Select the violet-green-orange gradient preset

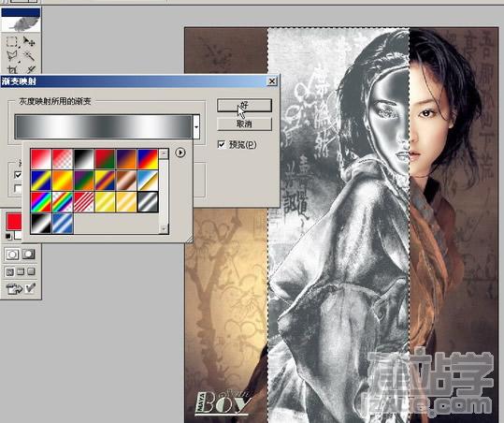83,181
